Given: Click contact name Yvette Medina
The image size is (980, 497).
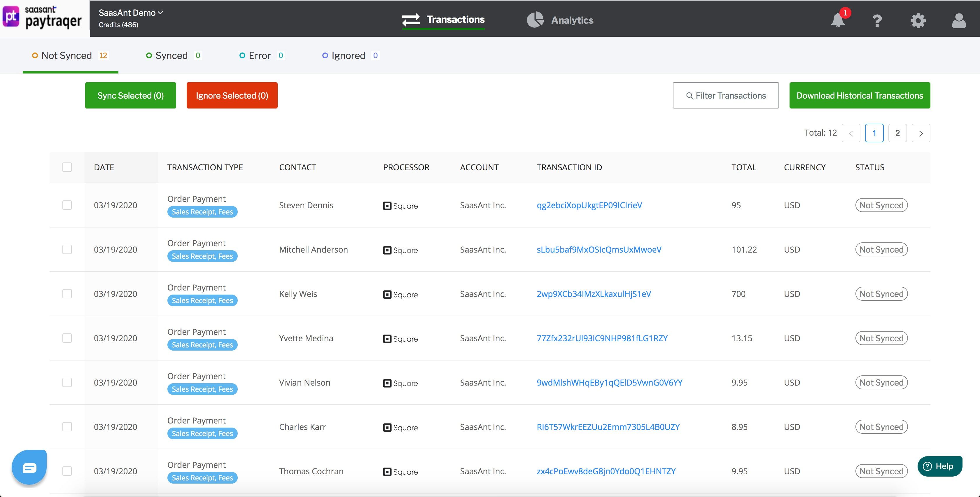Looking at the screenshot, I should (x=306, y=338).
